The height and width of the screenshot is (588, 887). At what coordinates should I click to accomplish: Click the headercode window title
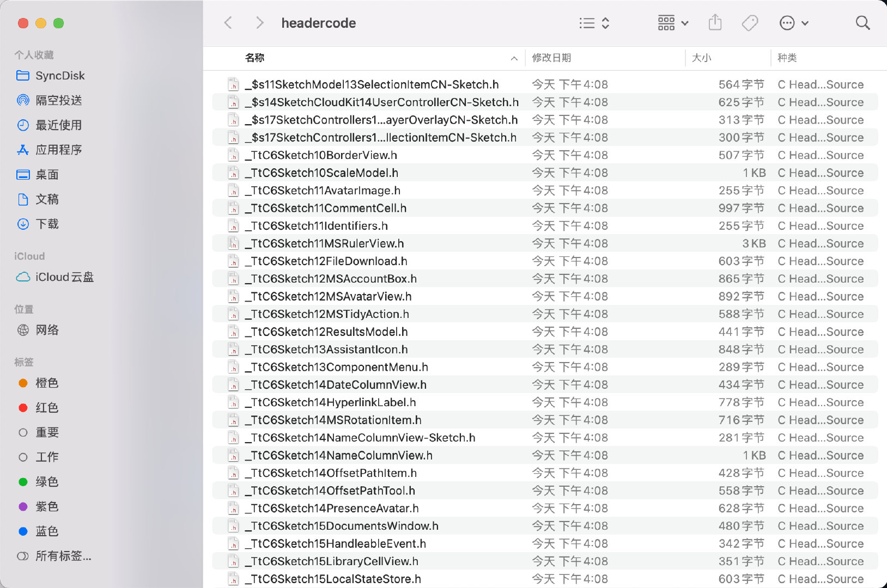319,23
